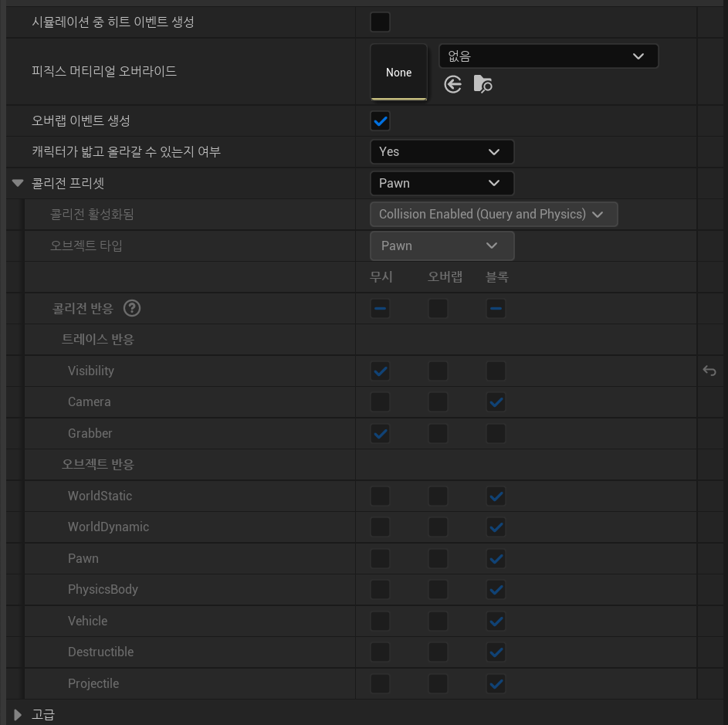
Task: Set Projectile response to 오버랩
Action: point(438,683)
